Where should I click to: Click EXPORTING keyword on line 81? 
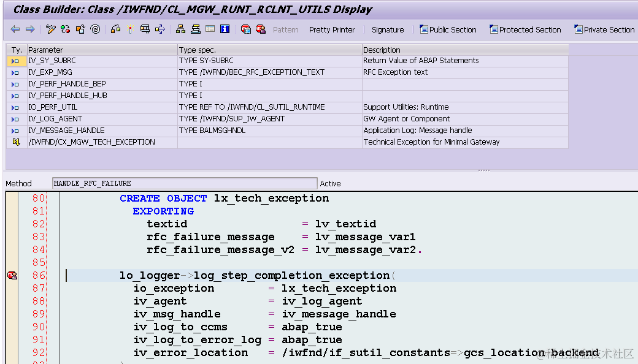click(x=163, y=211)
